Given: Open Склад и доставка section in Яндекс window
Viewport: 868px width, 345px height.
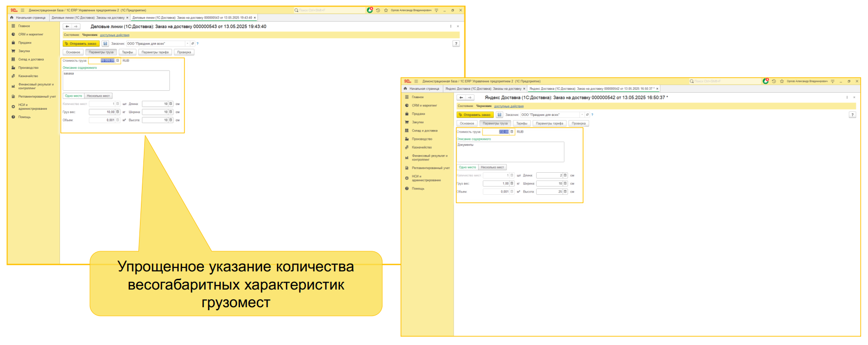Looking at the screenshot, I should click(424, 131).
